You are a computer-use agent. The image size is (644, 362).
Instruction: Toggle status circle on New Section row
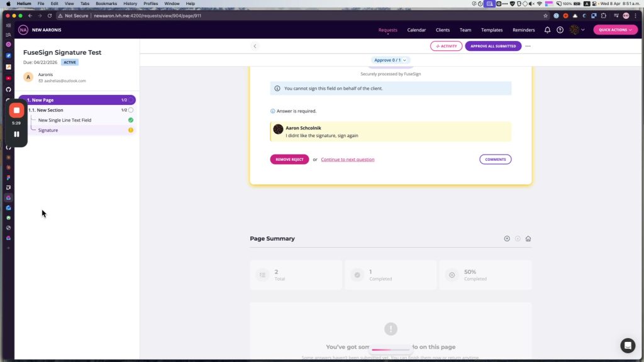point(131,110)
